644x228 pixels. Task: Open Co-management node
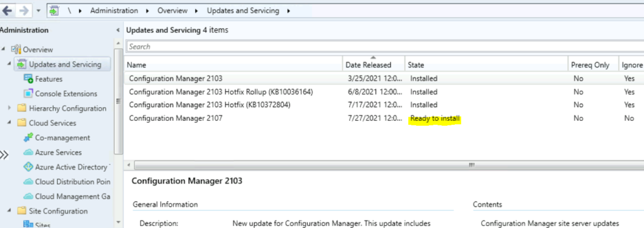point(62,137)
